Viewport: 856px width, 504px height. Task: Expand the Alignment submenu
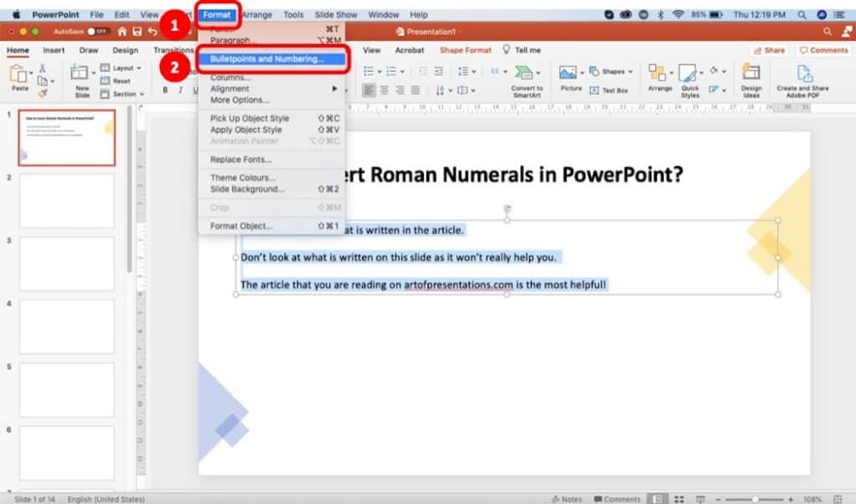point(272,89)
